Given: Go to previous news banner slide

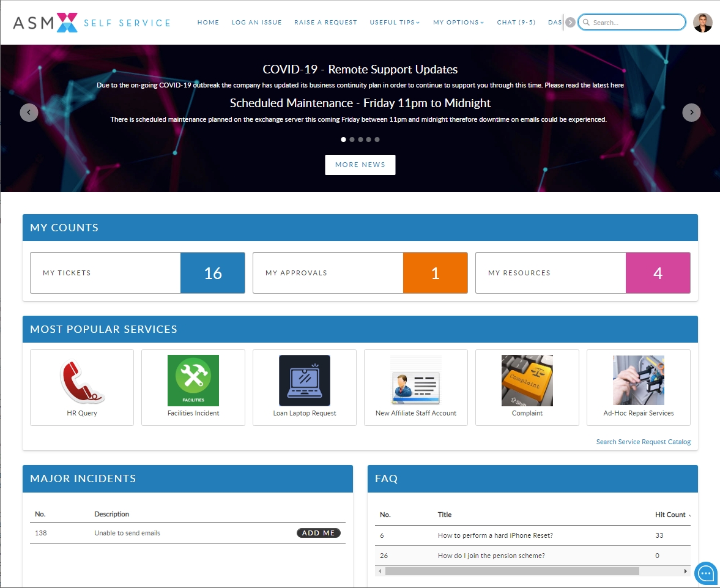Looking at the screenshot, I should click(29, 113).
